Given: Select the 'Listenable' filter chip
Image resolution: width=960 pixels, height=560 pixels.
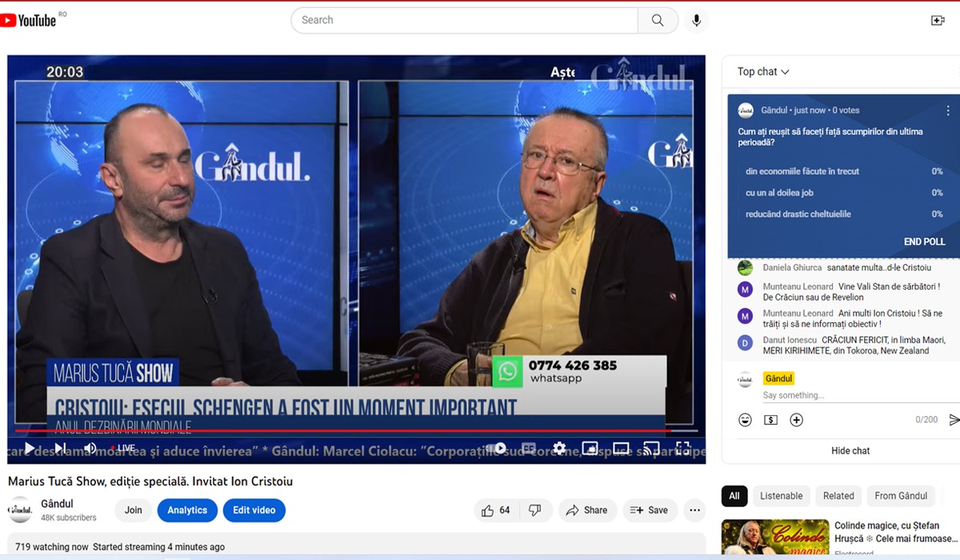Looking at the screenshot, I should tap(781, 496).
